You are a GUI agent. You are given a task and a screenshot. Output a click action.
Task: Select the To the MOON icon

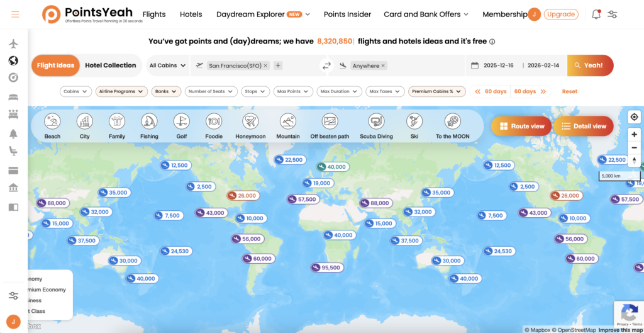[x=453, y=121]
